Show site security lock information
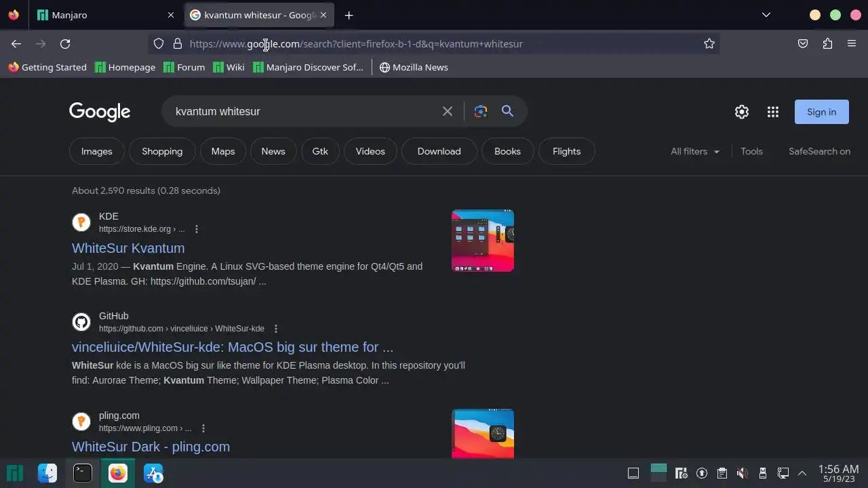The height and width of the screenshot is (488, 868). pyautogui.click(x=178, y=43)
